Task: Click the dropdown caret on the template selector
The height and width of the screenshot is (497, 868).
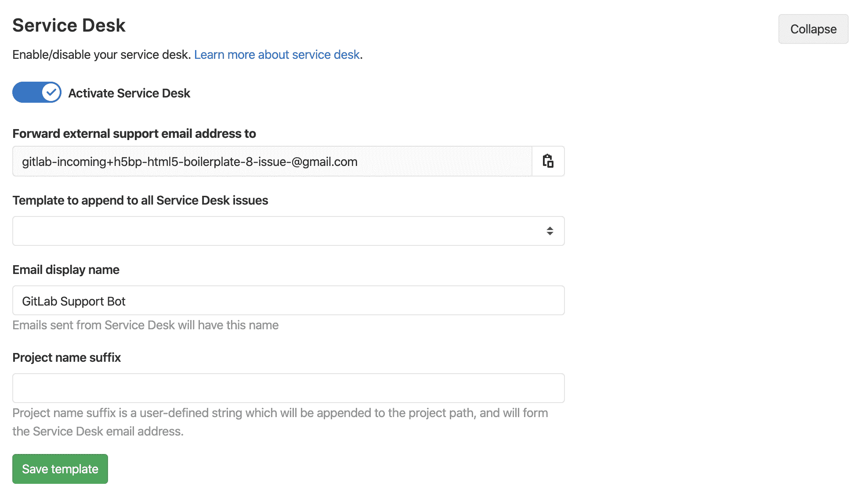Action: 549,230
